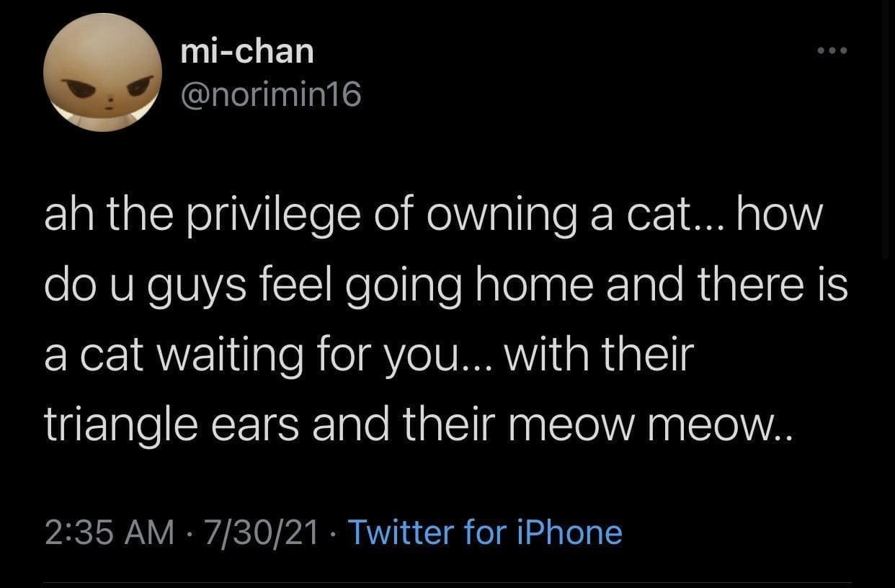Screen dimensions: 895x588
Task: Click mi-chan's round profile avatar
Action: (x=102, y=72)
